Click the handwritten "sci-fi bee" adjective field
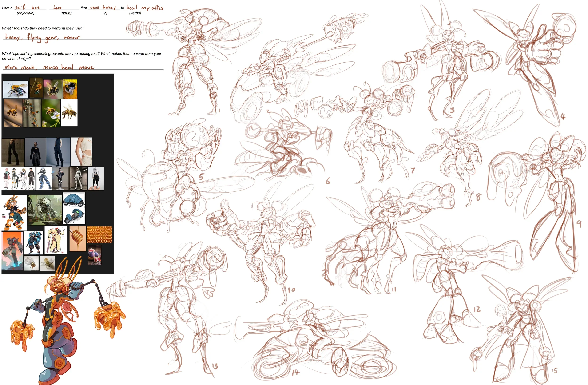The height and width of the screenshot is (385, 588). pyautogui.click(x=27, y=8)
